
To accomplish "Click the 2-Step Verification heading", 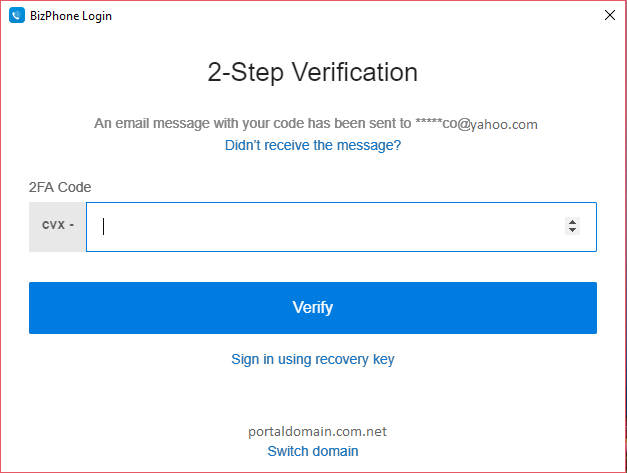I will coord(313,72).
